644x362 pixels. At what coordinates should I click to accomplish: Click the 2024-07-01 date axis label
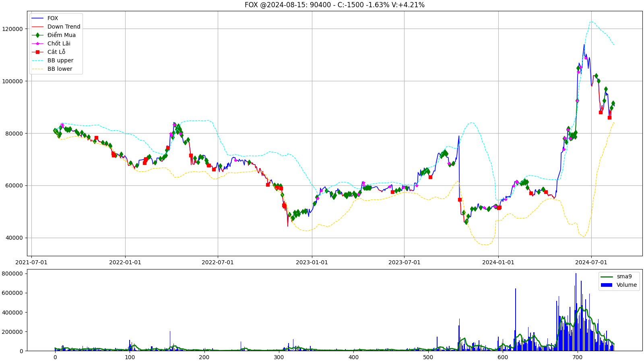coord(591,262)
